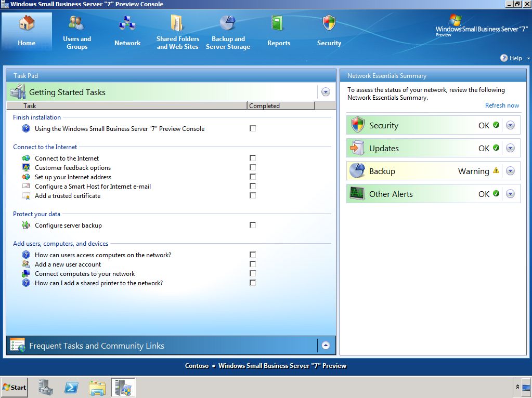The width and height of the screenshot is (532, 398).
Task: Open Backup and Server Storage icon
Action: click(x=228, y=23)
